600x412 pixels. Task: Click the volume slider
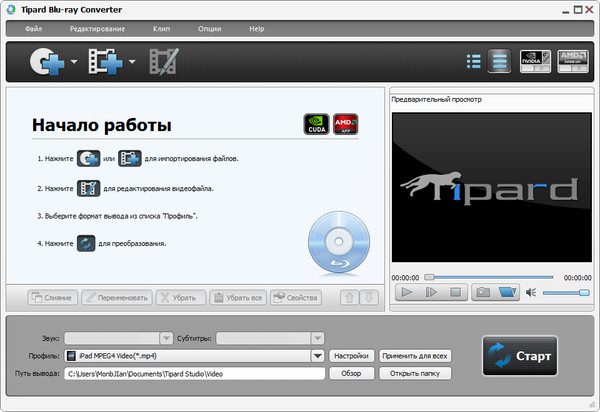coord(566,292)
